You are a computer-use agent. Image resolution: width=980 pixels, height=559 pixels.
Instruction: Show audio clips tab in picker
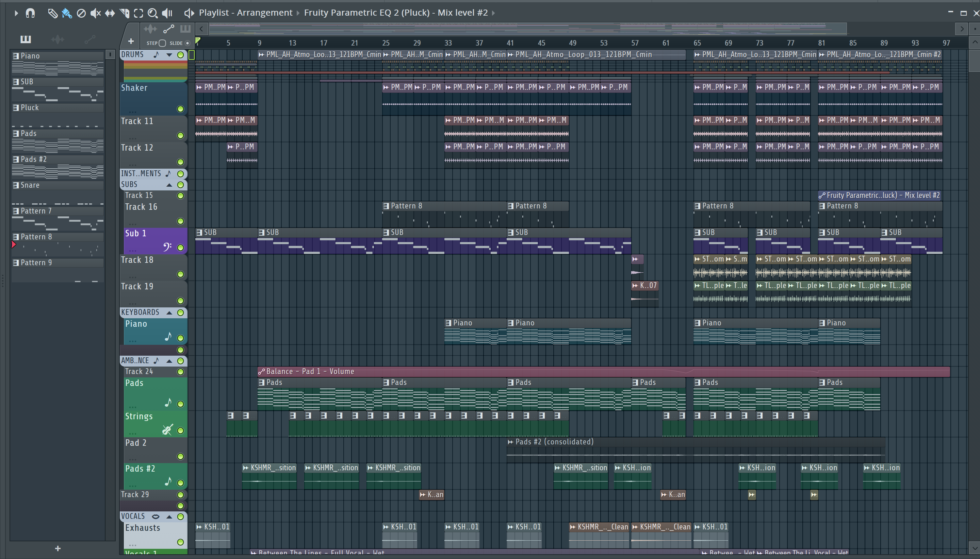[x=58, y=39]
